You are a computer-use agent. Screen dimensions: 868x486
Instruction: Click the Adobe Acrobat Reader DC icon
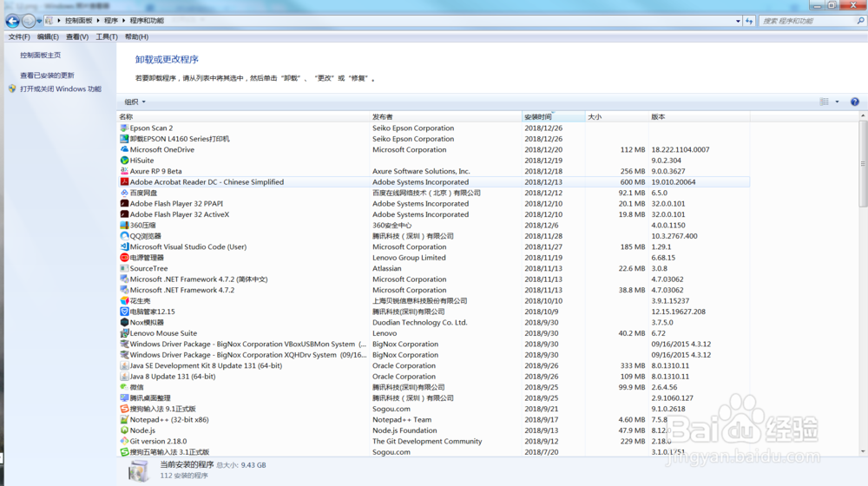(124, 182)
